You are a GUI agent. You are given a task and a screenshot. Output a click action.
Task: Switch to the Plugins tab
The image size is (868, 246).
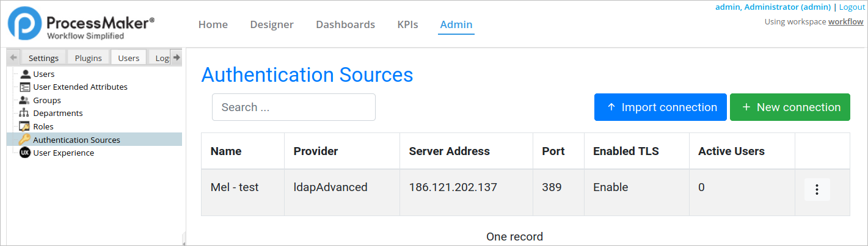pyautogui.click(x=88, y=58)
